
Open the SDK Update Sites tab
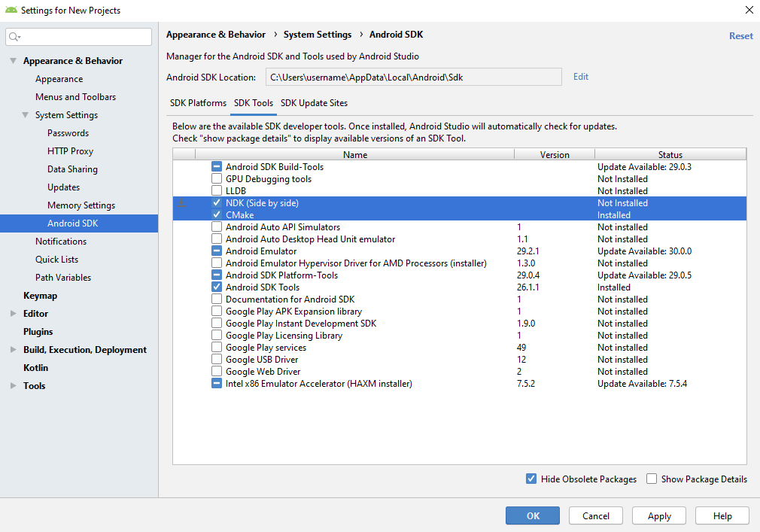[314, 103]
